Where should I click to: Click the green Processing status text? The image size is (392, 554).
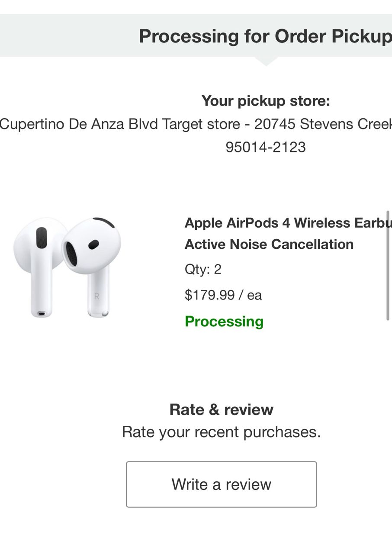pos(224,322)
